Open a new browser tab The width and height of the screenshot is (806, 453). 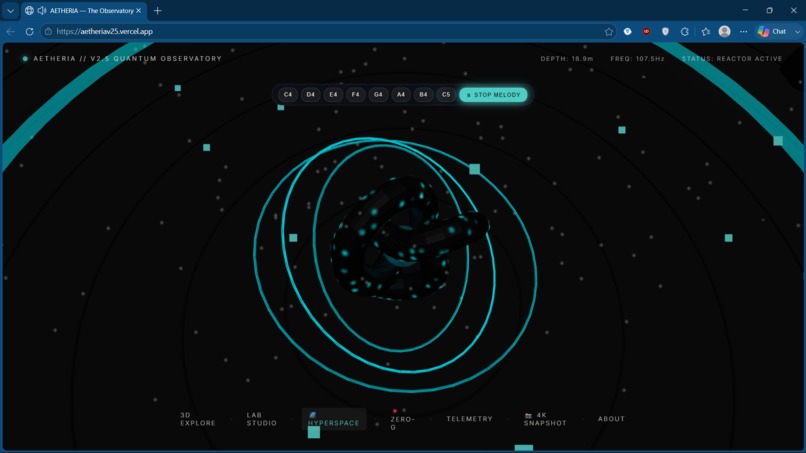pos(157,10)
